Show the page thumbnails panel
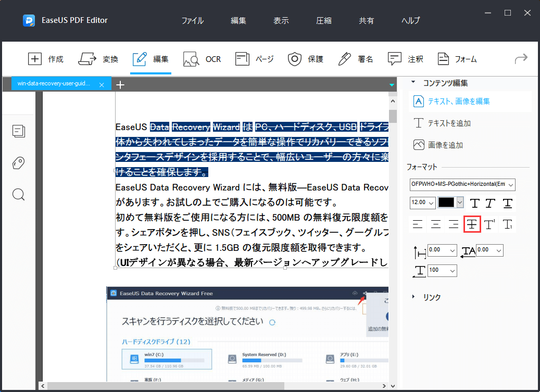 click(x=19, y=131)
